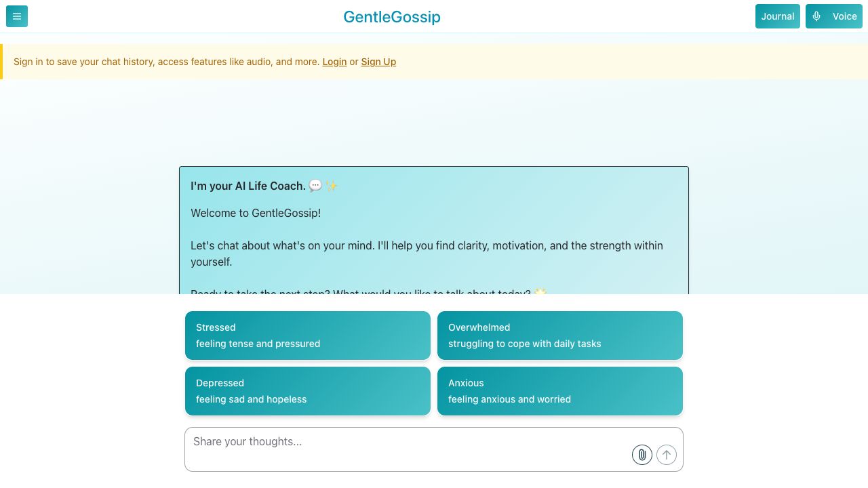Click the glowing star emoji in welcome message
Image resolution: width=868 pixels, height=488 pixels.
point(540,291)
